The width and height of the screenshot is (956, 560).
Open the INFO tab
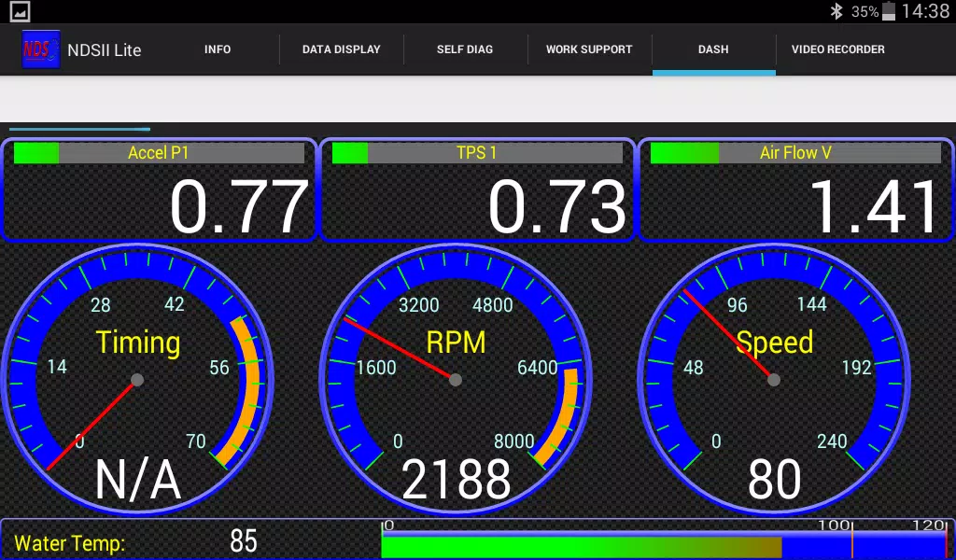click(218, 49)
